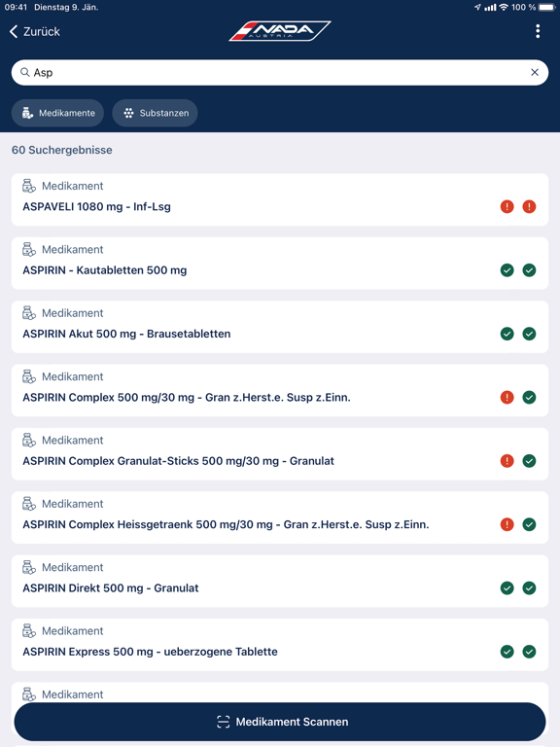This screenshot has width=560, height=747.
Task: Open ASPAVELI 1080 mg - Inf-Lsg entry
Action: [280, 199]
